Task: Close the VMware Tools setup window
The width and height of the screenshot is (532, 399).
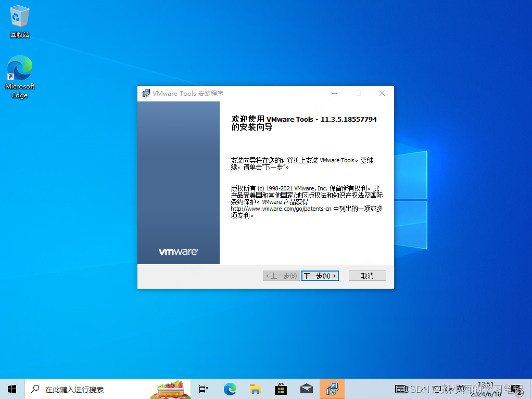Action: click(x=382, y=93)
